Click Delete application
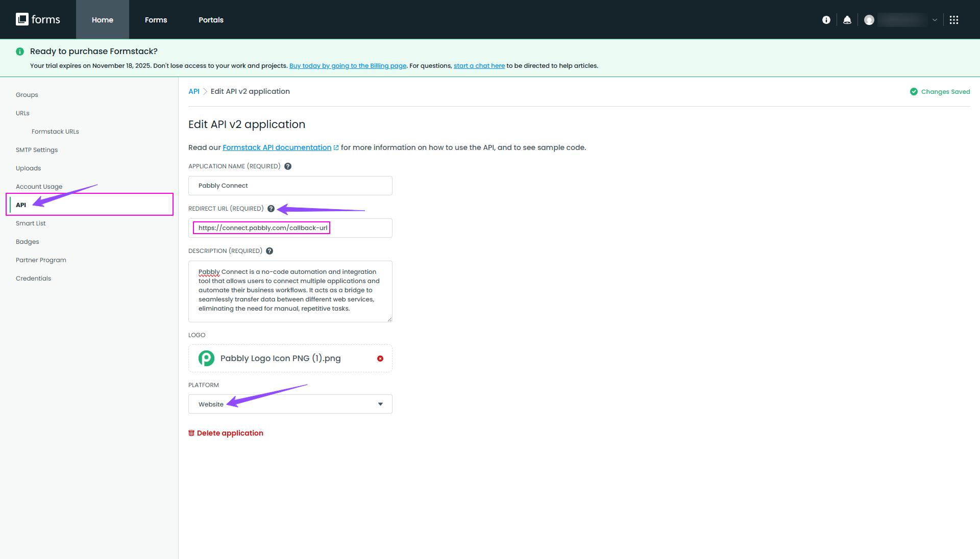 [226, 433]
